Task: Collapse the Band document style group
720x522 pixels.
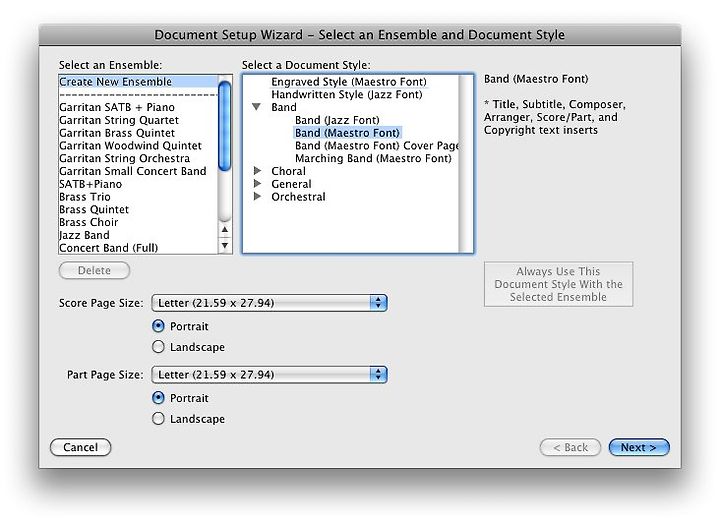Action: point(257,107)
